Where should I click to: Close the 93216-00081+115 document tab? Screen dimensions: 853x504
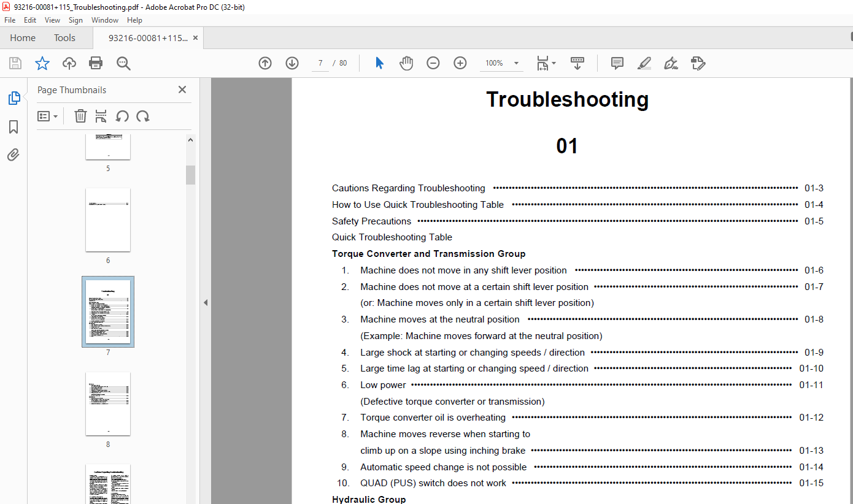coord(195,37)
